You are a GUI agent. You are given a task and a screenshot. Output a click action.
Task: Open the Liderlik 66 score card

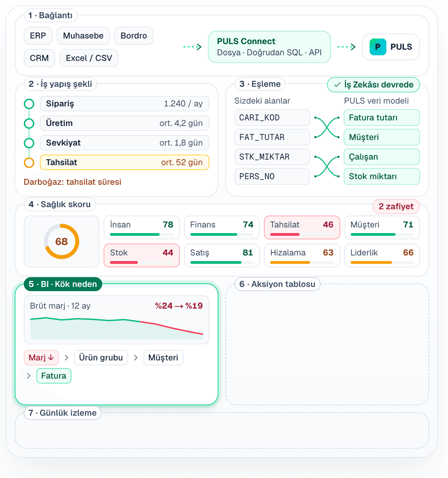click(382, 255)
